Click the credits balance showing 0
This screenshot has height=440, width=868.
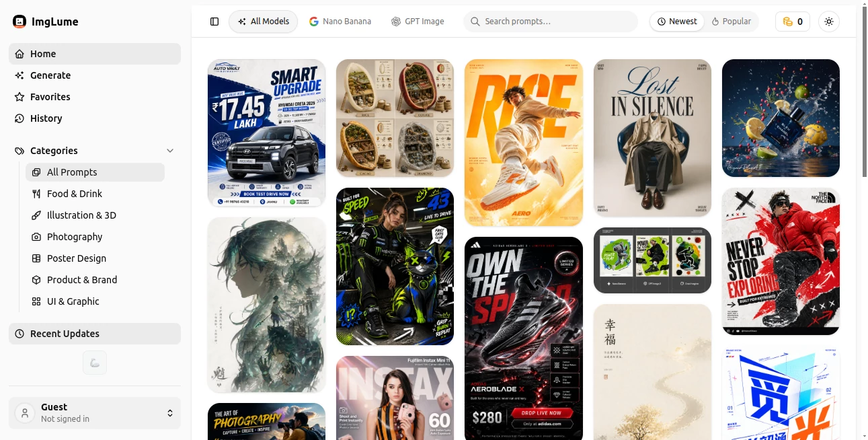[793, 22]
